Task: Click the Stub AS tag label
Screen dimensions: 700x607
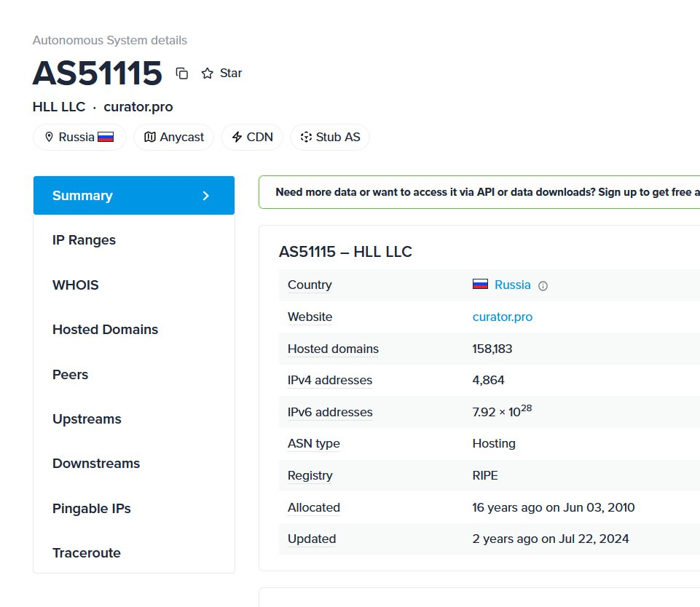Action: 338,137
